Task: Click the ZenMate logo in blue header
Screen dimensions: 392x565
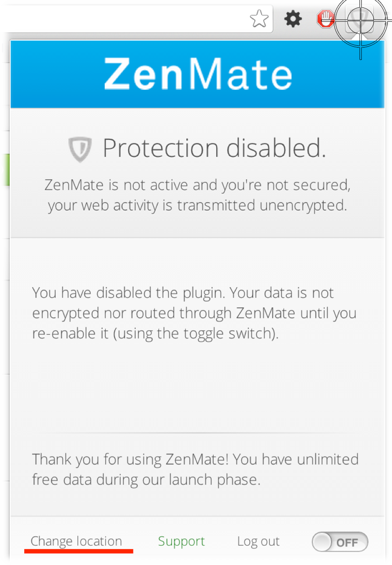Action: pos(198,74)
